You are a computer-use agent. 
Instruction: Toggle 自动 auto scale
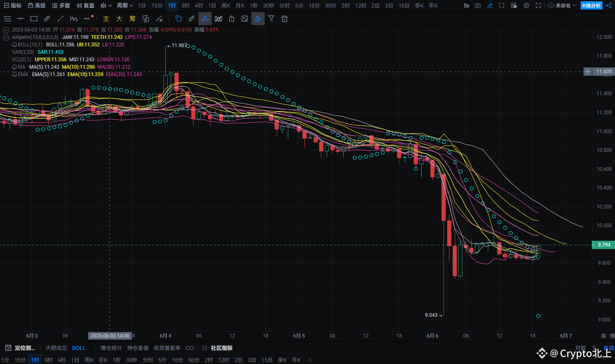pos(608,348)
